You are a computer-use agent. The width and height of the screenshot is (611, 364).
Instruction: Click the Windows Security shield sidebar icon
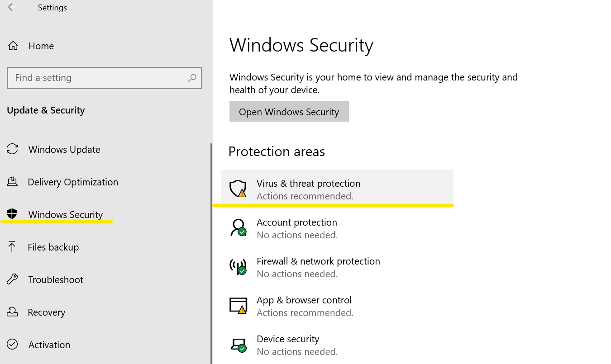point(12,214)
